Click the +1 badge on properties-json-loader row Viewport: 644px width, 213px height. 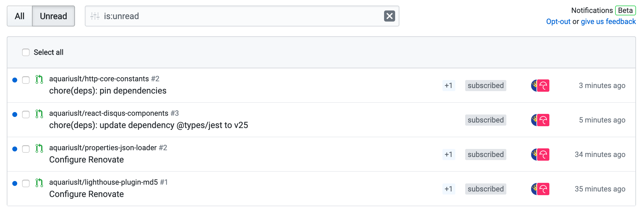click(449, 155)
